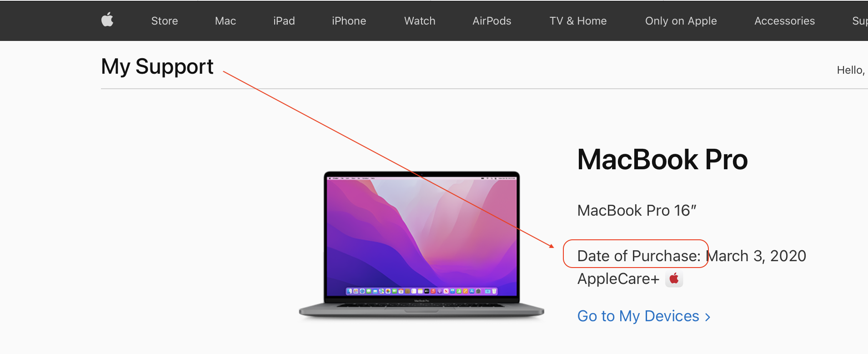The width and height of the screenshot is (868, 354).
Task: Open TV & Home section
Action: (x=578, y=21)
